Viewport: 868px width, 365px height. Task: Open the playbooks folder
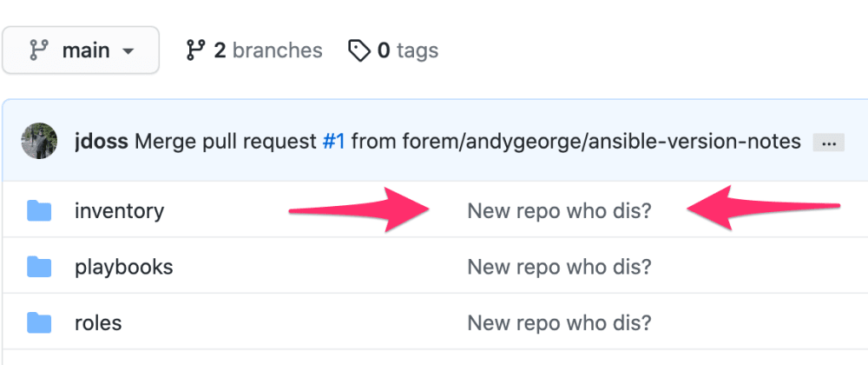click(124, 267)
